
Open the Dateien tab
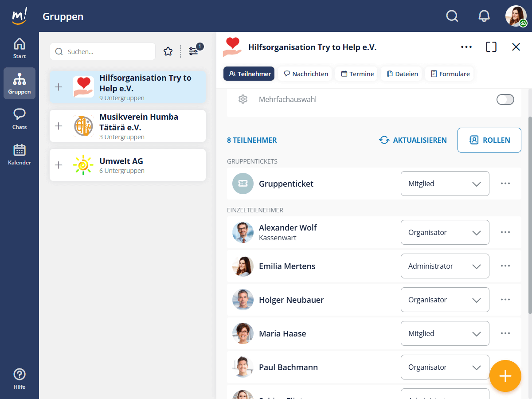[x=402, y=74]
